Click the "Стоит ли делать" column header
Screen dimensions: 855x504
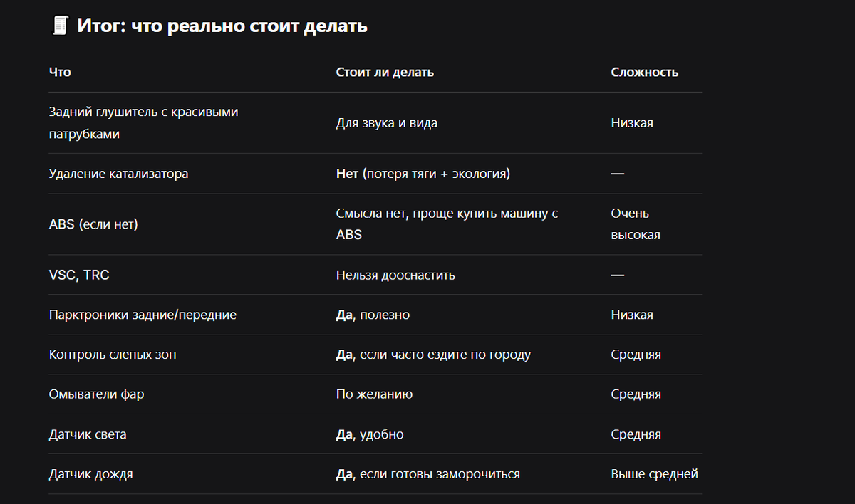[385, 72]
